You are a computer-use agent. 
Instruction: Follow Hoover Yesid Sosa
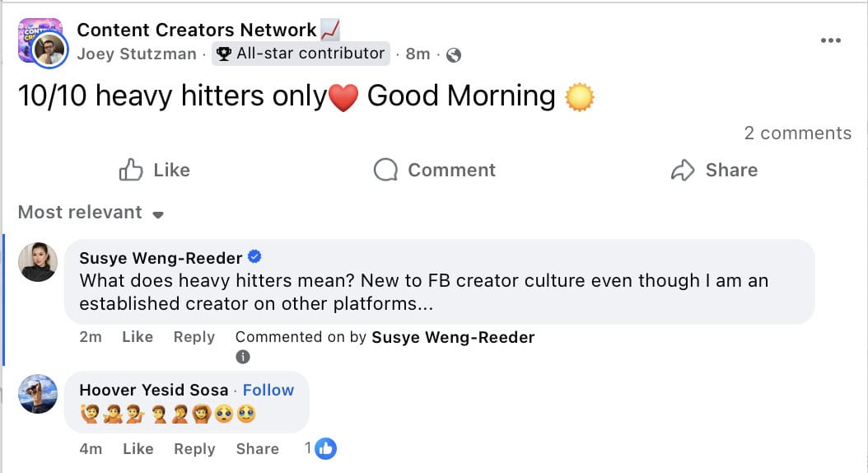click(268, 390)
